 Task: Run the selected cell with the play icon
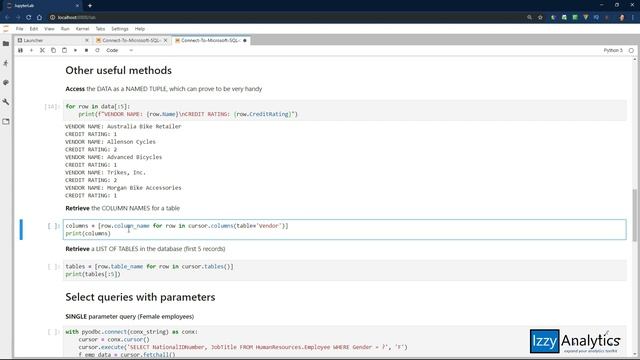[x=76, y=50]
